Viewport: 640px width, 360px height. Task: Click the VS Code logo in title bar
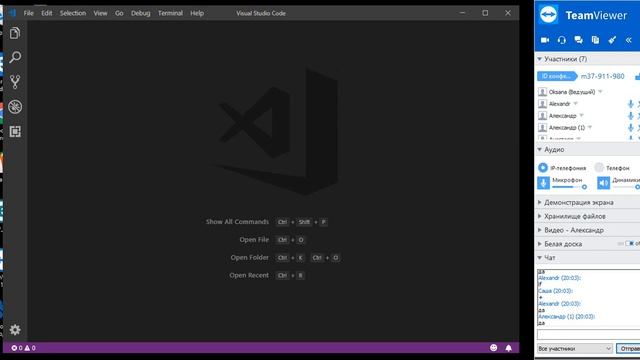tap(13, 13)
